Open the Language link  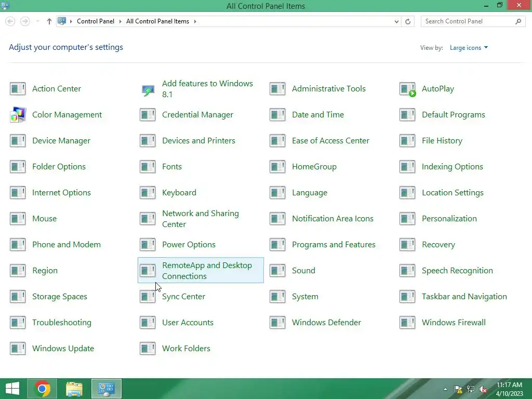tap(310, 193)
